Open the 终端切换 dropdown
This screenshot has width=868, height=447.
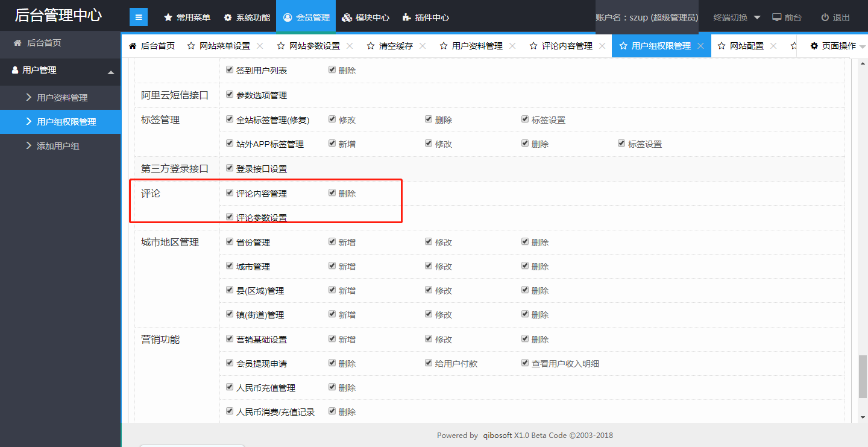[737, 17]
